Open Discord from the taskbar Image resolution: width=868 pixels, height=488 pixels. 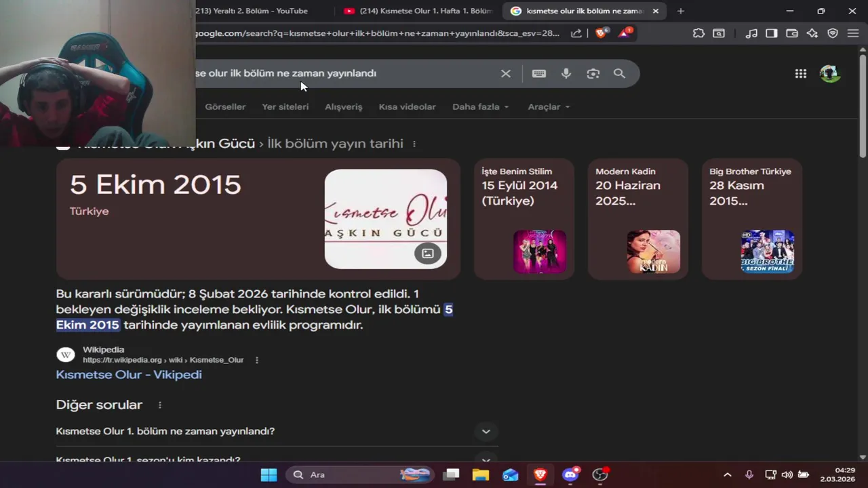pyautogui.click(x=570, y=474)
